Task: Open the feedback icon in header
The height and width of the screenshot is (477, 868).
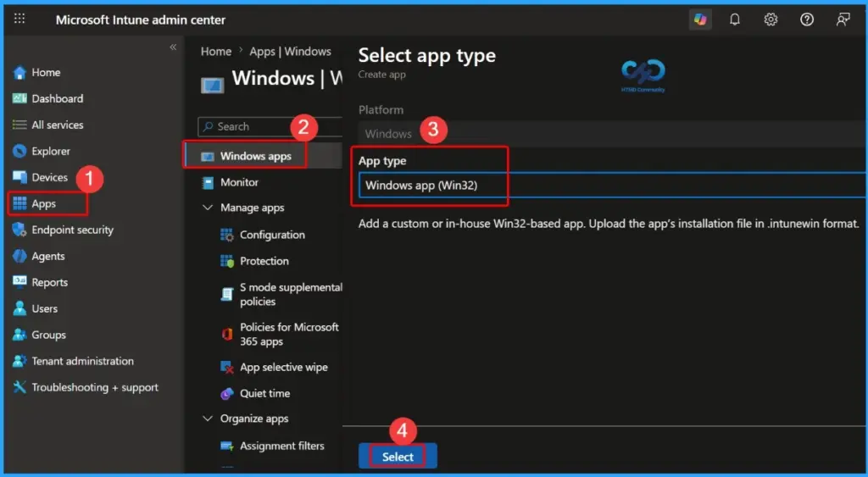Action: (x=843, y=20)
